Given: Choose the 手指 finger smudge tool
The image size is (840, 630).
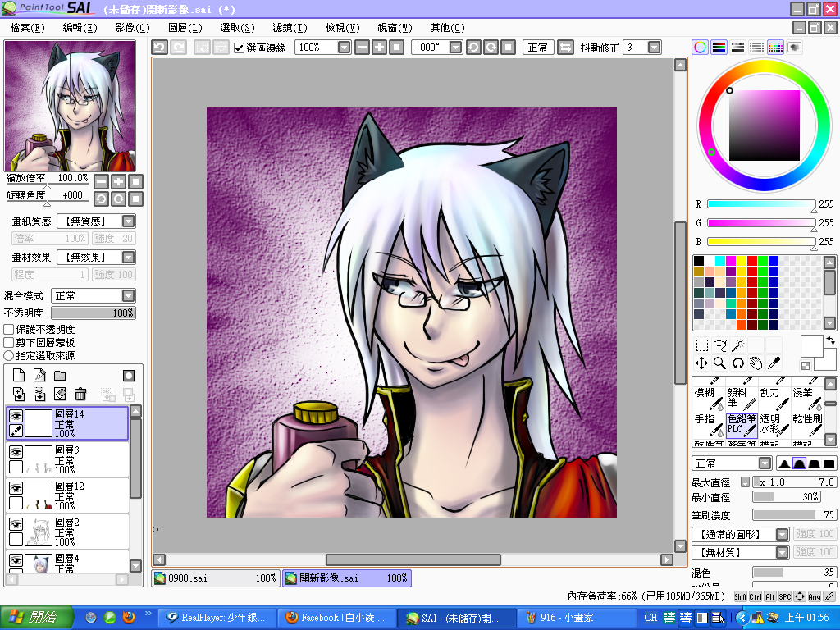Looking at the screenshot, I should 708,425.
